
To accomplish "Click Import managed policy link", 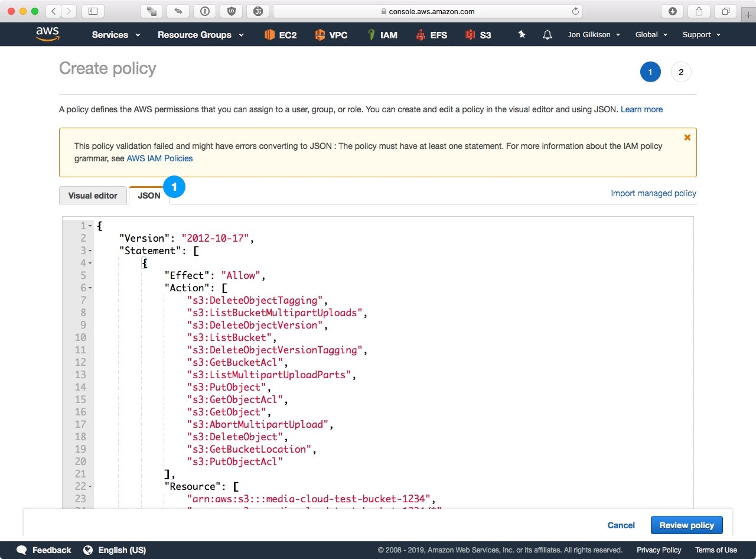I will point(653,193).
